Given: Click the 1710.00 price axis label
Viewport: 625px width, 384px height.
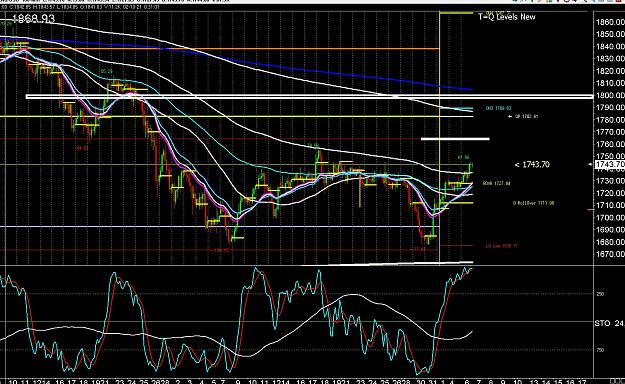Looking at the screenshot, I should tap(610, 205).
